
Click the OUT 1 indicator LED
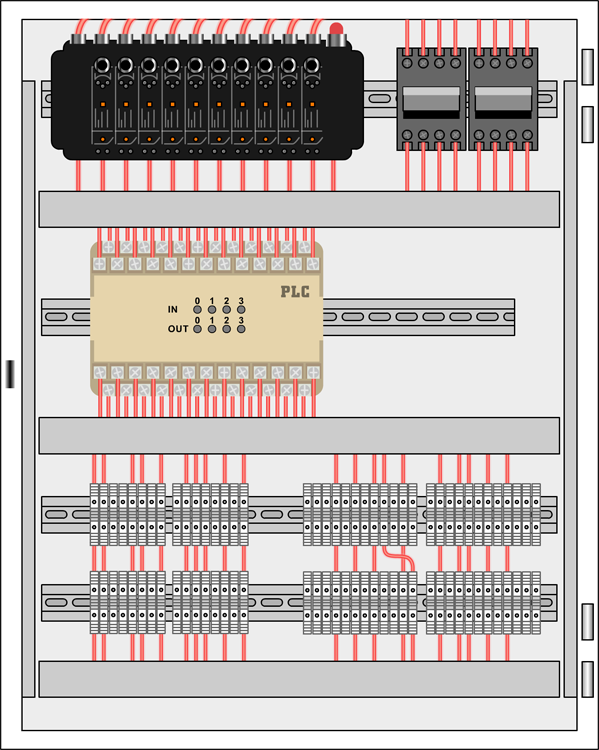pos(212,329)
